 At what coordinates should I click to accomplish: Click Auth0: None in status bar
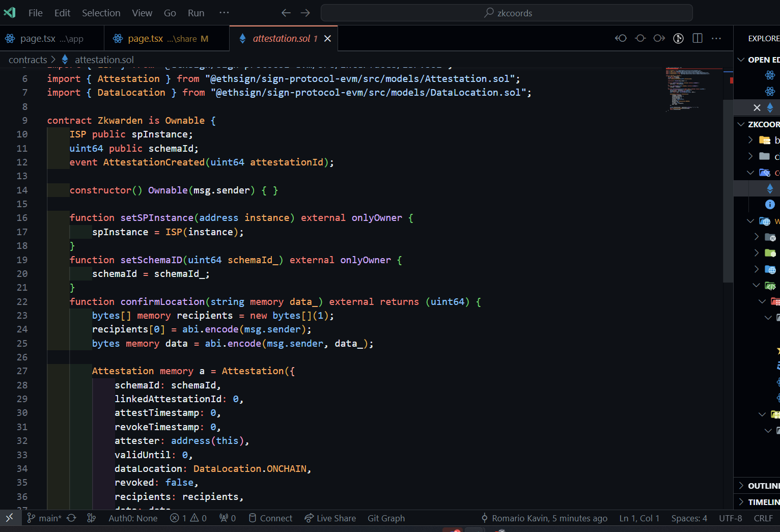(x=133, y=518)
